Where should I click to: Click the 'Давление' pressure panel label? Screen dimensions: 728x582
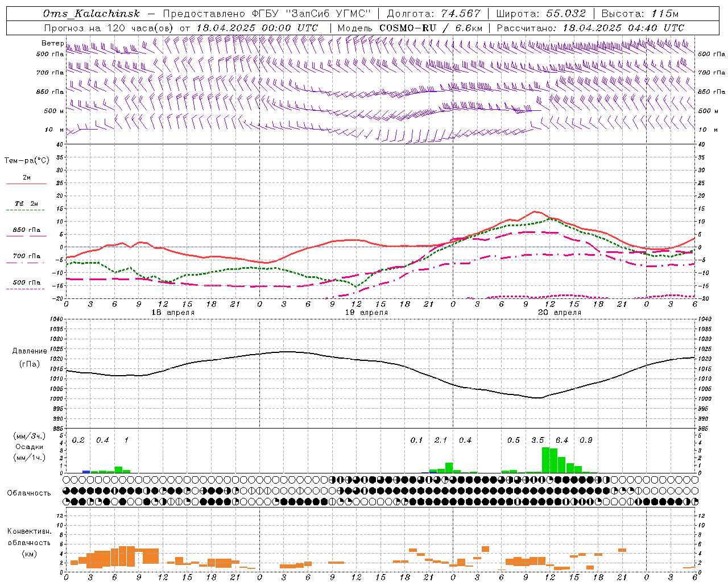click(30, 351)
